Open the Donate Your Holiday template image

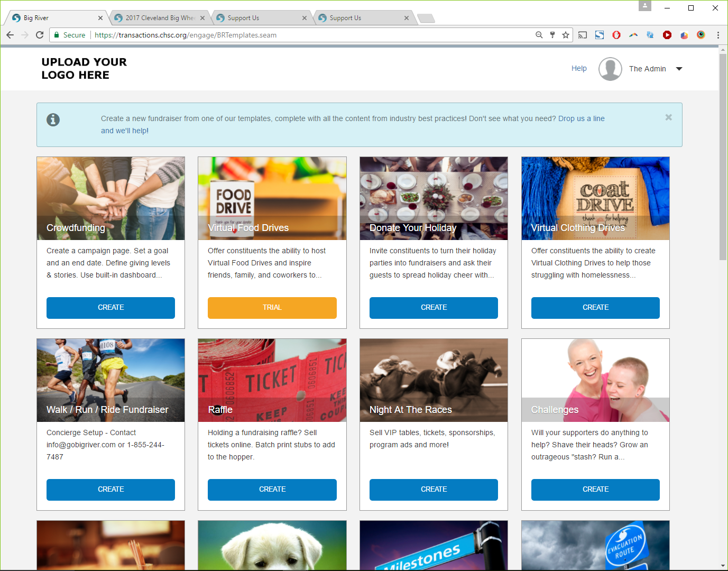pos(434,198)
